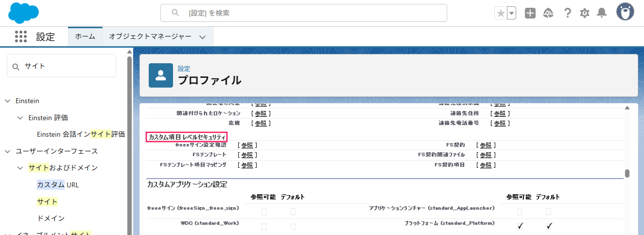Click the サイト quick find input
Screen dimensions: 644x235
tap(62, 66)
